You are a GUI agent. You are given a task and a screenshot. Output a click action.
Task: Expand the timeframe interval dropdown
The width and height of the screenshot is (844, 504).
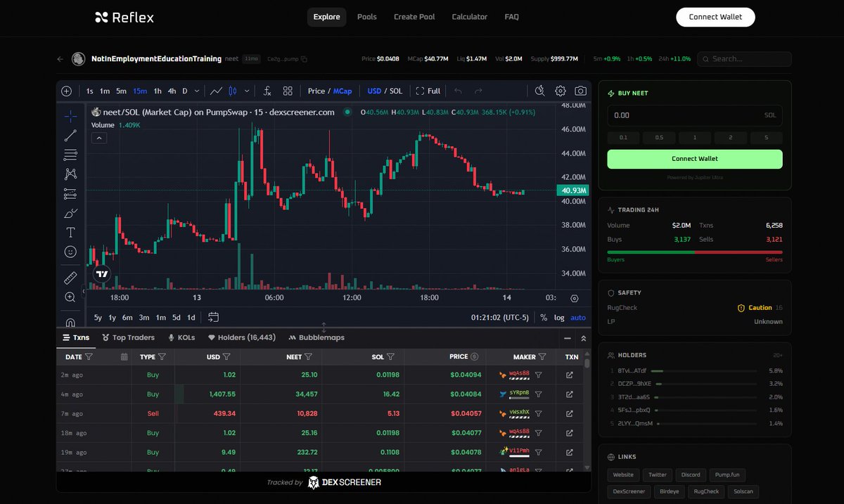[196, 91]
